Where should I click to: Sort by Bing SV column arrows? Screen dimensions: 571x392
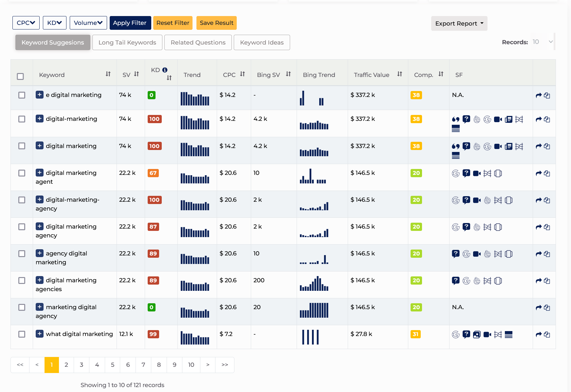288,74
